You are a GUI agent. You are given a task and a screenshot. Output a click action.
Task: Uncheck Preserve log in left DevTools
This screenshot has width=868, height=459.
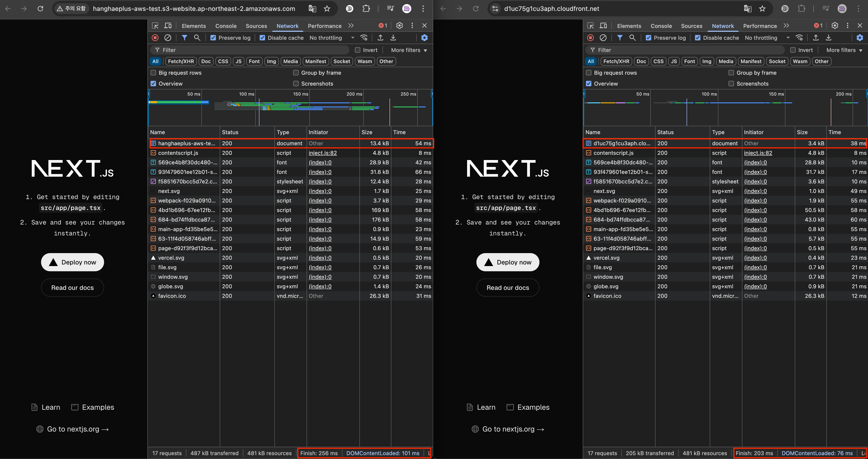pyautogui.click(x=213, y=38)
